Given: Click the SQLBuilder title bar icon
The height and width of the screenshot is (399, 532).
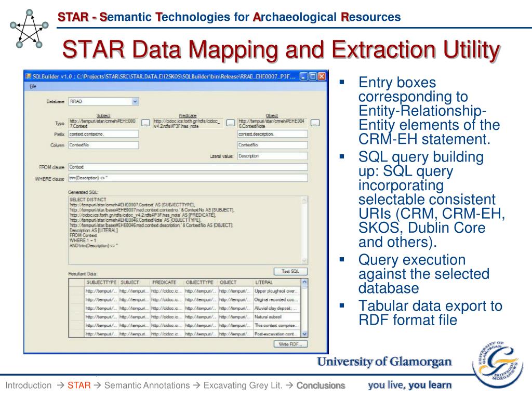Looking at the screenshot, I should tap(29, 76).
